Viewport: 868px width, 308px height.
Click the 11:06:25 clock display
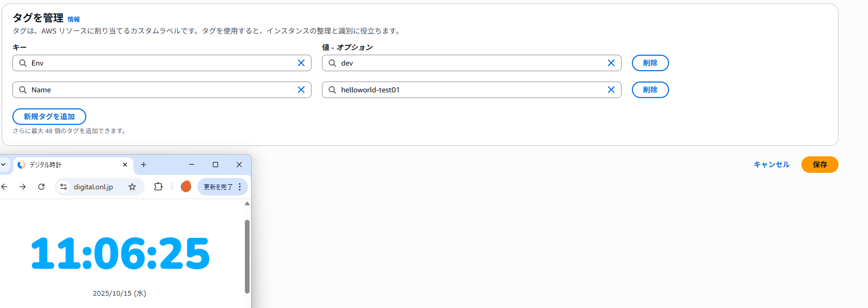(120, 254)
